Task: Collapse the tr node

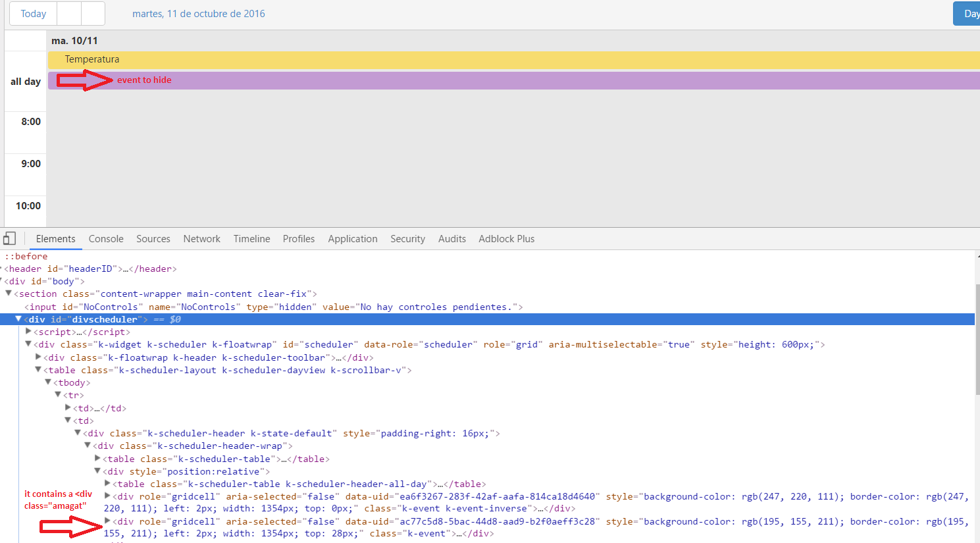Action: coord(58,395)
